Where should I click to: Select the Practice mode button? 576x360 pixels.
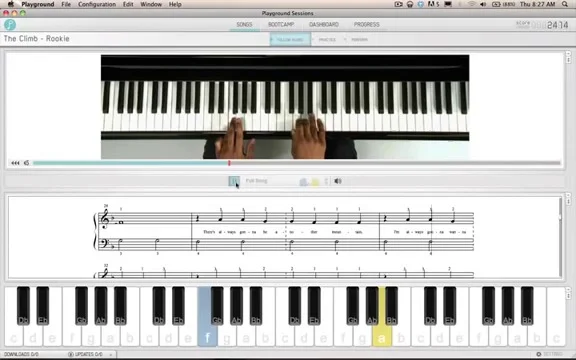(x=327, y=40)
